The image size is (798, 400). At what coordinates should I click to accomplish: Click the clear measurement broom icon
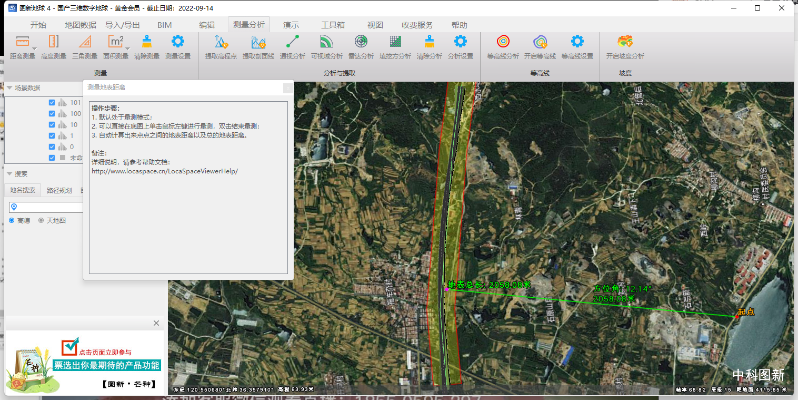[x=146, y=42]
